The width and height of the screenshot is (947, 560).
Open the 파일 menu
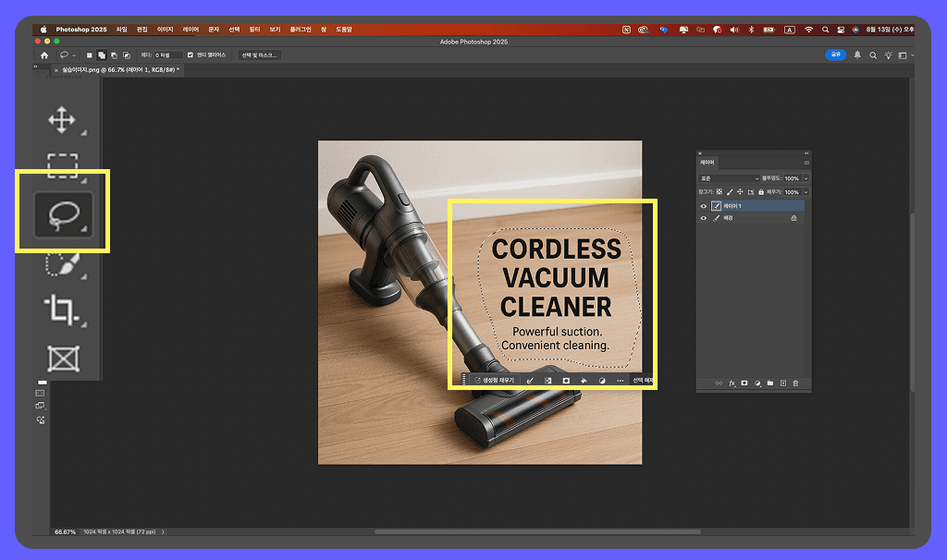point(121,30)
